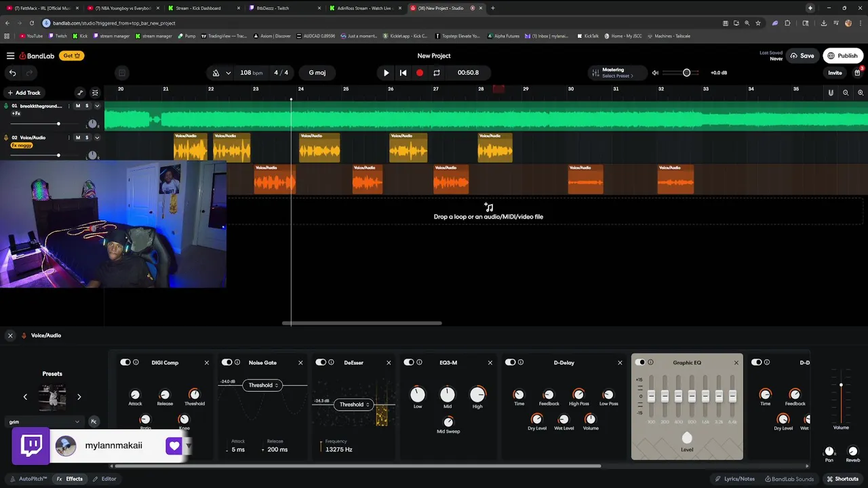
Task: Remove the D-Delay effect
Action: (x=620, y=363)
